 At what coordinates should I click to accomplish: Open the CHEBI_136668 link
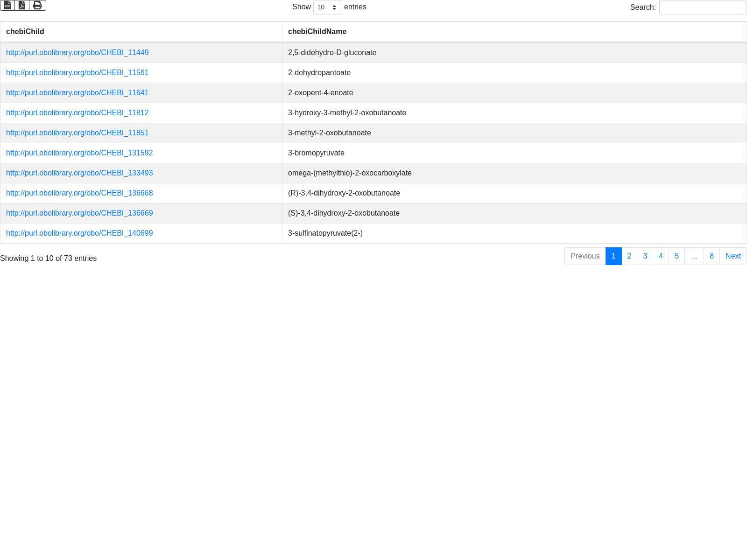click(79, 193)
